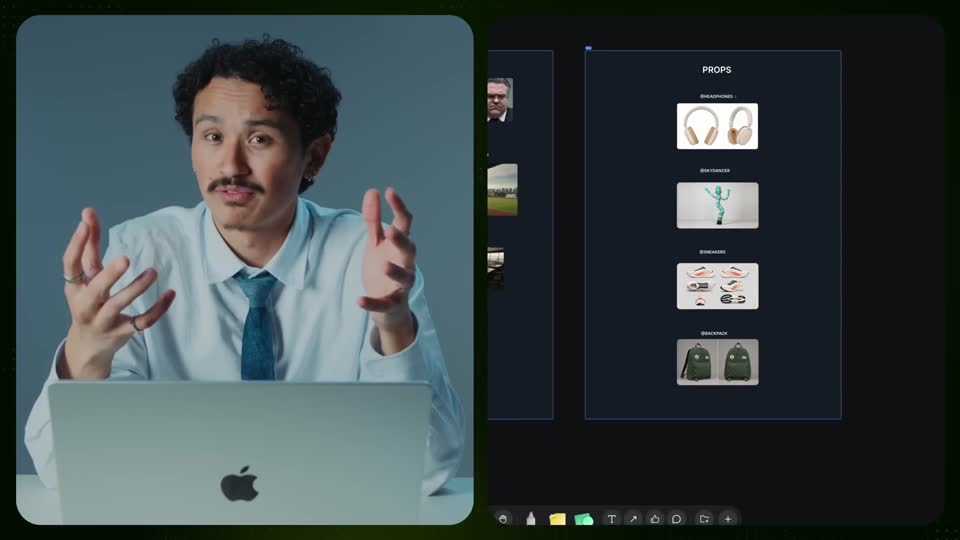Click the @HEADPHONES label
This screenshot has width=960, height=540.
716,96
